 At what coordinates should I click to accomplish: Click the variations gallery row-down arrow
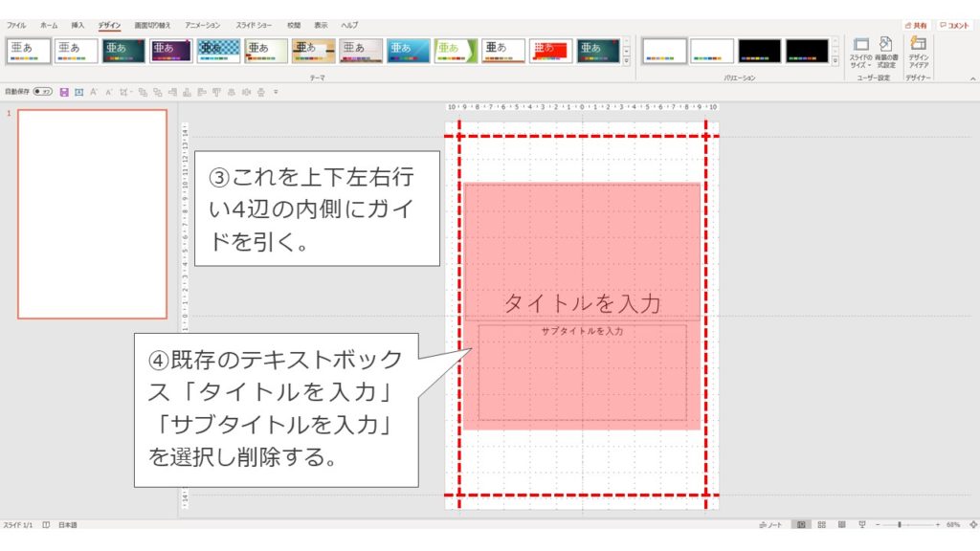pyautogui.click(x=835, y=52)
